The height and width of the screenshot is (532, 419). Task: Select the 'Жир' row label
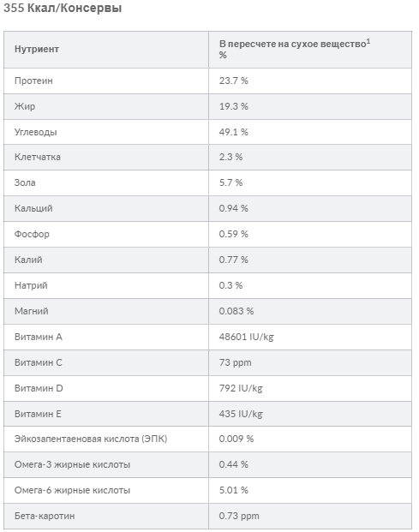point(25,106)
